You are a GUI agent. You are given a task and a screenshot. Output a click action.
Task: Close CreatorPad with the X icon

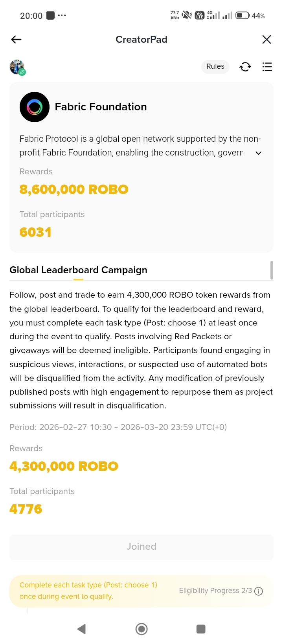point(266,39)
